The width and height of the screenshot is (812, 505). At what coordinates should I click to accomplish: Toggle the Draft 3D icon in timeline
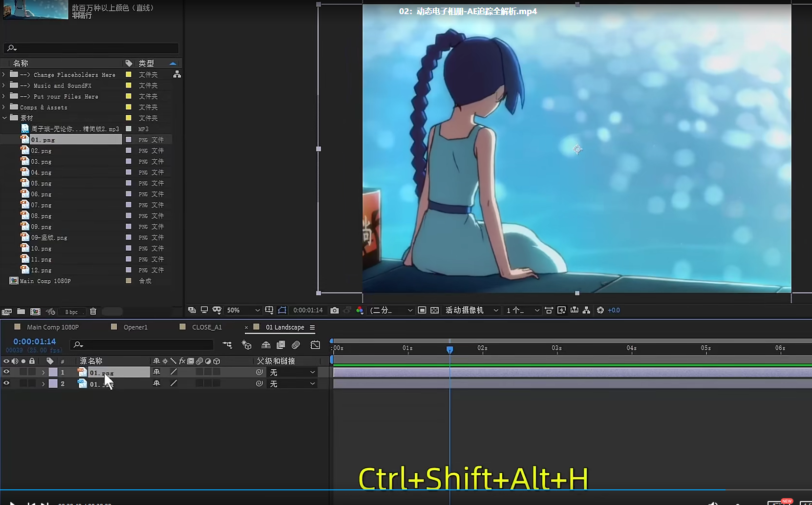[247, 345]
